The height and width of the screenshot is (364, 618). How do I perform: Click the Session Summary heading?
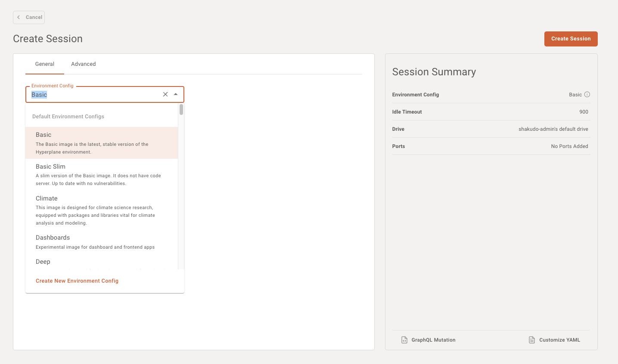[434, 72]
